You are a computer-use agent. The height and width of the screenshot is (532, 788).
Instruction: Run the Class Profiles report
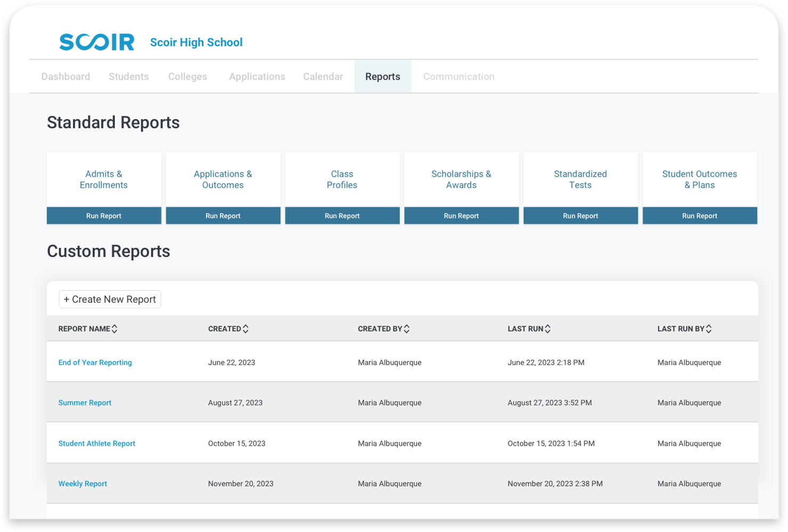[342, 215]
